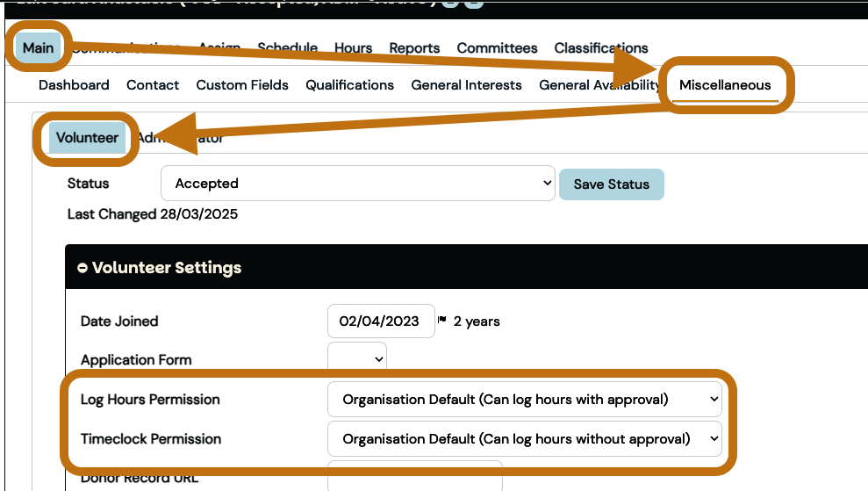Viewport: 868px width, 491px height.
Task: Expand the Application Form dropdown
Action: 356,358
